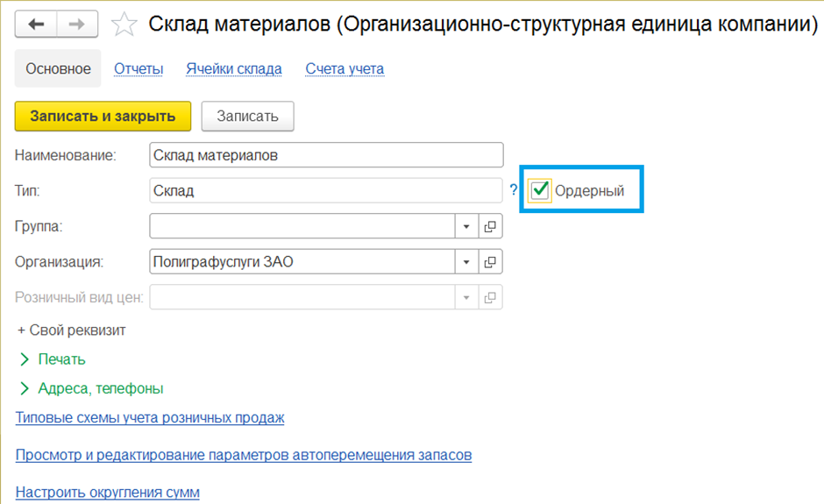
Task: Switch to the Отчеты tab
Action: click(139, 69)
